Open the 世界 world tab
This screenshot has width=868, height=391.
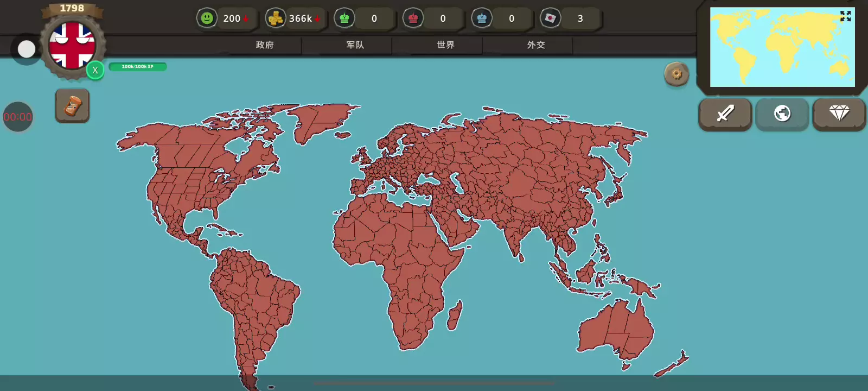pyautogui.click(x=446, y=45)
